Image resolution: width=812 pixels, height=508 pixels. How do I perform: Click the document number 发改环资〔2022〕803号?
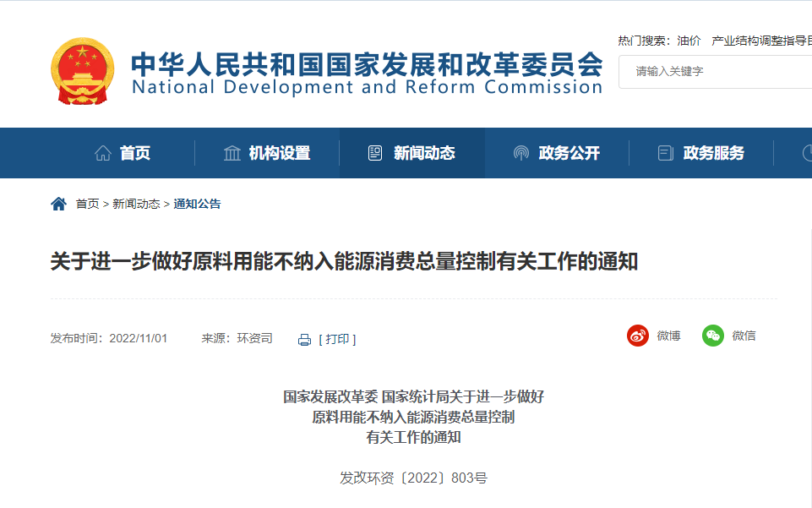[413, 478]
